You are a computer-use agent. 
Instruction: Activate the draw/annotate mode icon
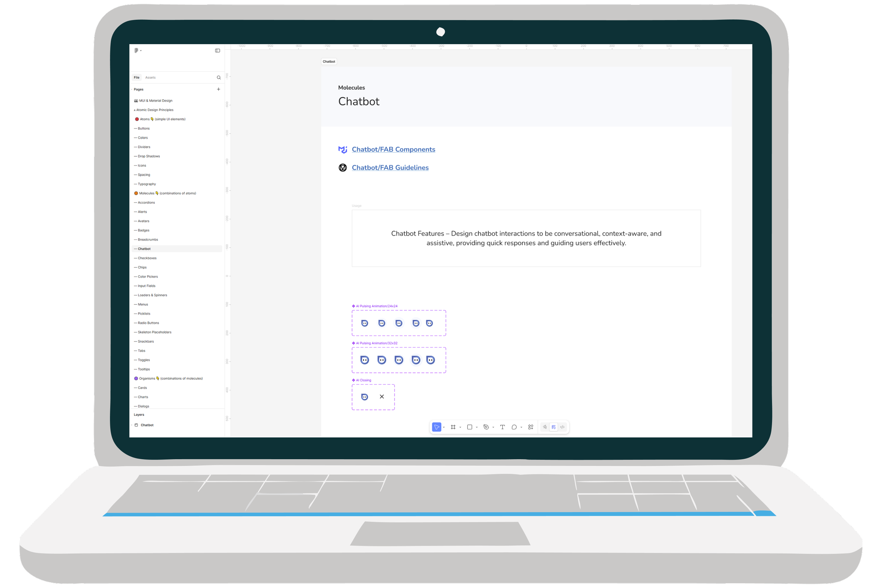tap(544, 427)
